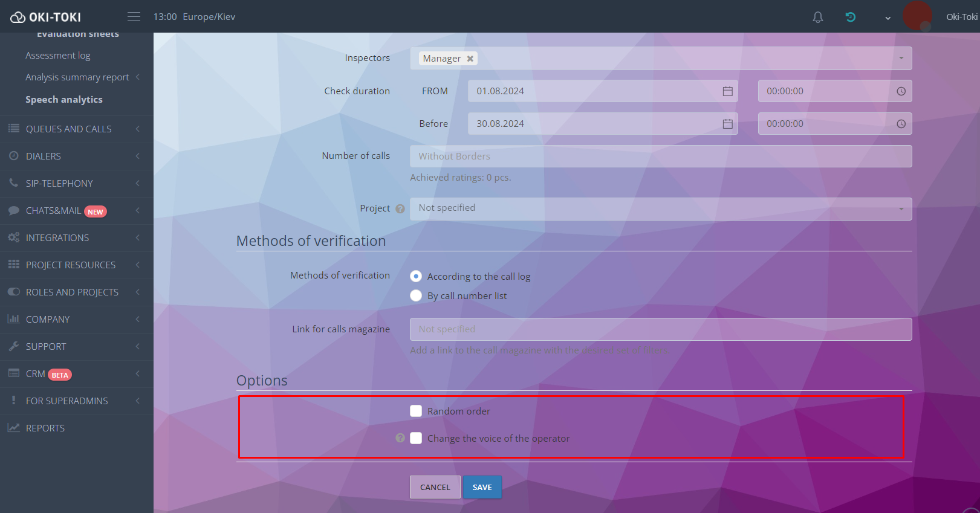The width and height of the screenshot is (980, 513).
Task: Check Change the voice of the operator
Action: (x=416, y=438)
